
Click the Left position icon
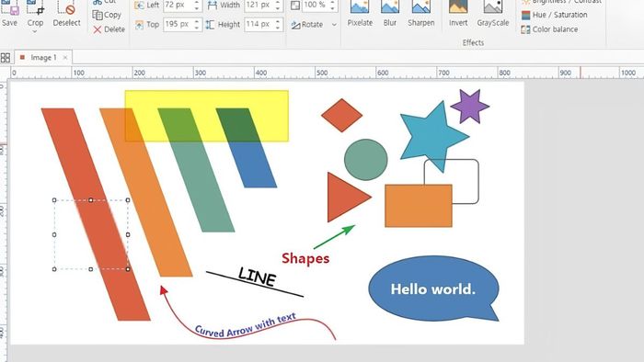[139, 6]
